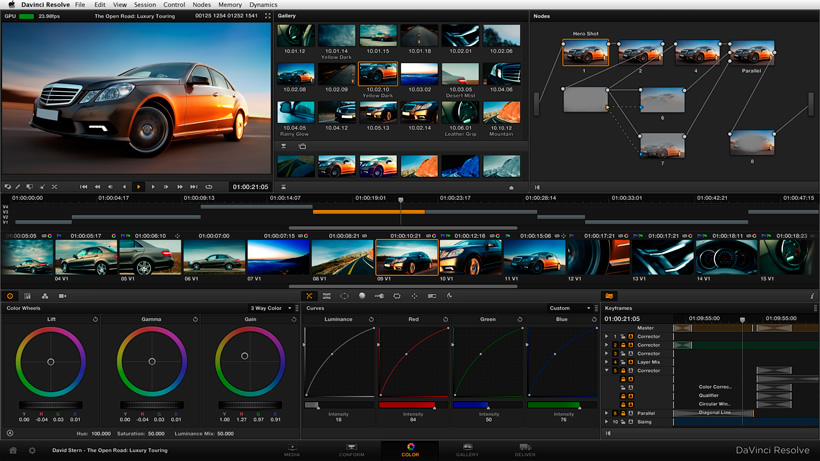Reset the Luminance curve
Screen dimensions: 820x461
coord(371,320)
